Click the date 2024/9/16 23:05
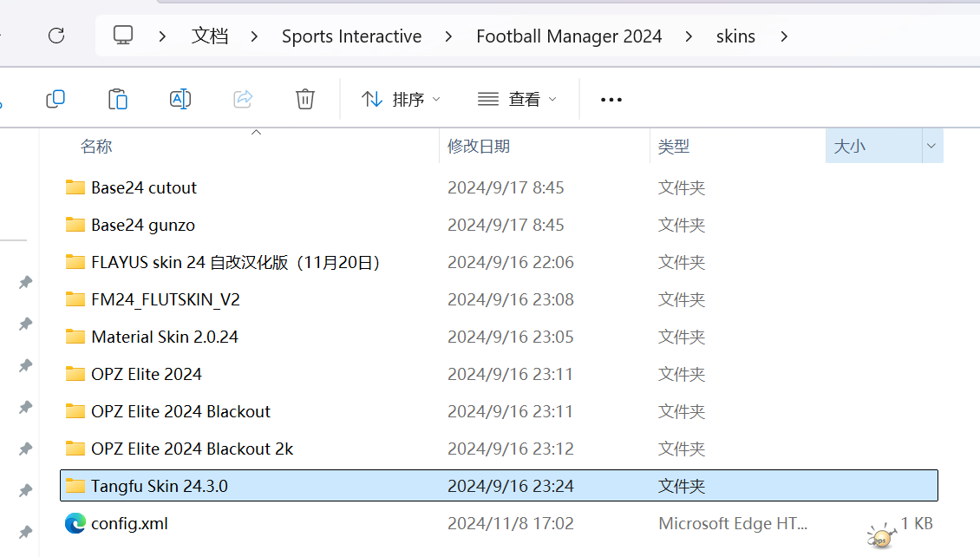The width and height of the screenshot is (980, 557). point(511,337)
